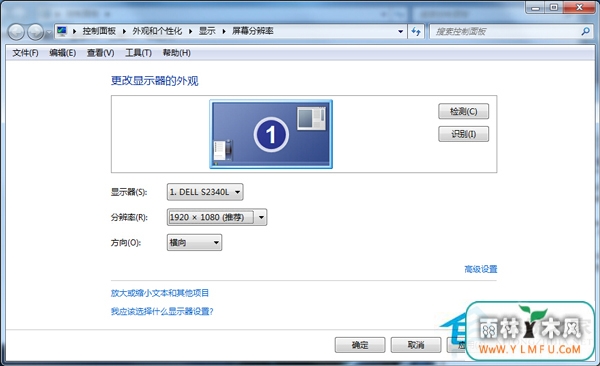The width and height of the screenshot is (600, 366).
Task: Open the 分辨率 1920 × 1080 dropdown
Action: point(217,217)
